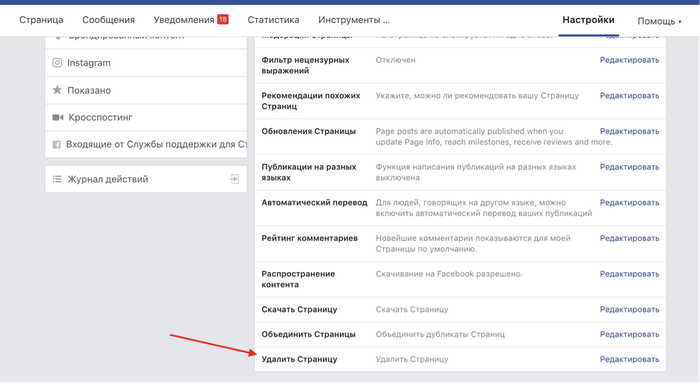
Task: Open Кросспостинг in the sidebar
Action: click(146, 117)
